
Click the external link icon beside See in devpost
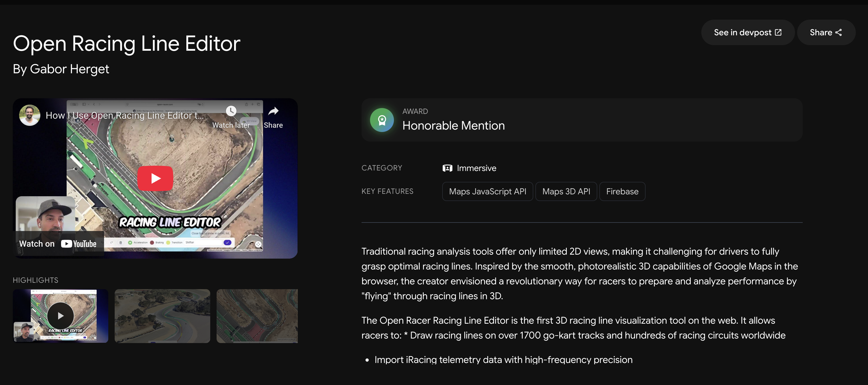(778, 32)
